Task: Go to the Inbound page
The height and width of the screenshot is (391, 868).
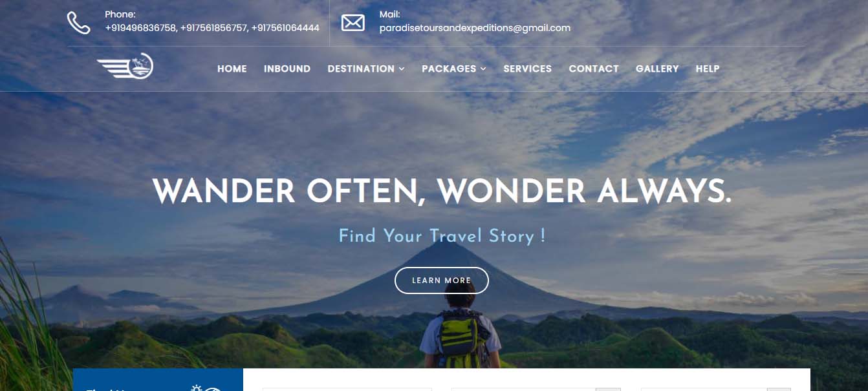Action: [287, 69]
